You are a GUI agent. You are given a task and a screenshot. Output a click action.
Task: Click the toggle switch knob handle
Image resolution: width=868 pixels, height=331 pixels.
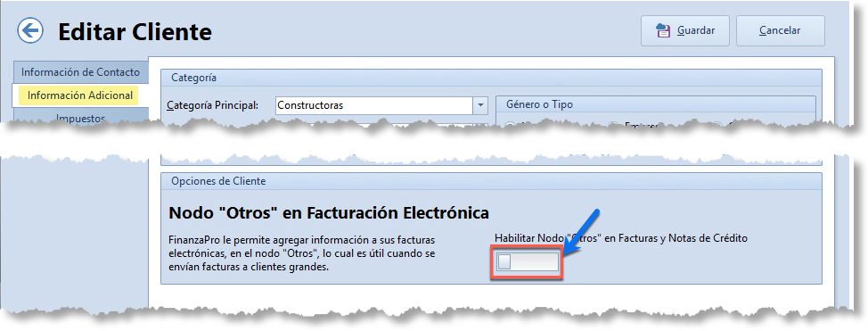click(504, 262)
